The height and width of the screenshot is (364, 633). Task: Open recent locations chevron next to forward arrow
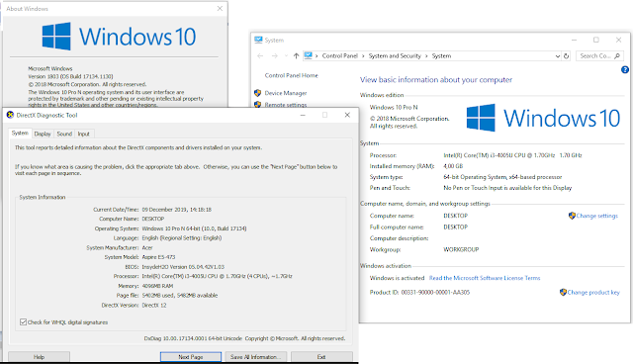[x=286, y=56]
